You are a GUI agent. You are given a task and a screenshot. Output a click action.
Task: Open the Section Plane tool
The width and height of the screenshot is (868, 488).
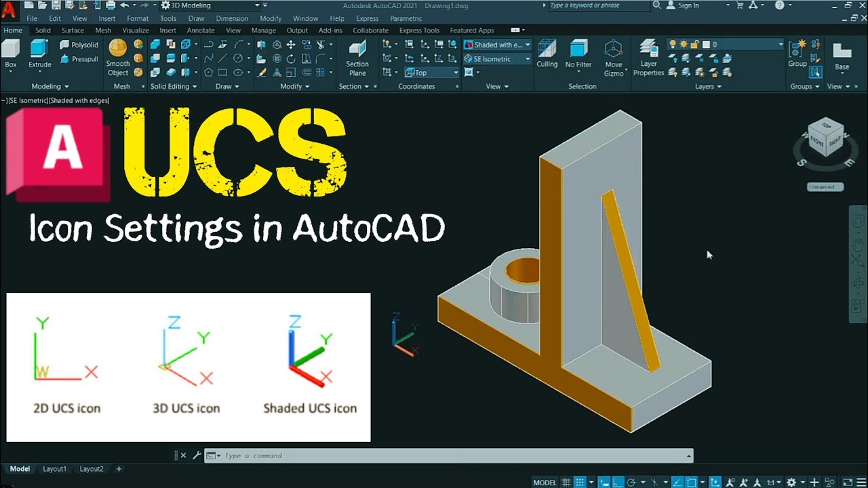[x=357, y=58]
